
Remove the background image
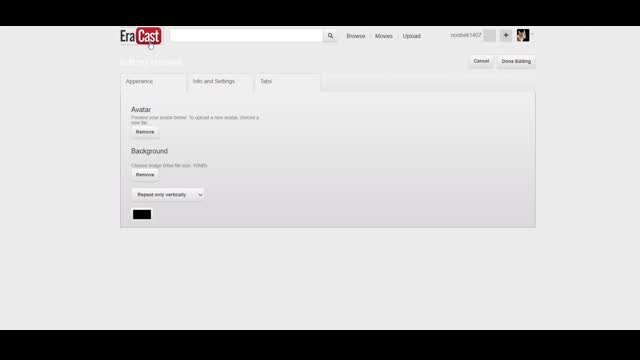click(x=145, y=175)
